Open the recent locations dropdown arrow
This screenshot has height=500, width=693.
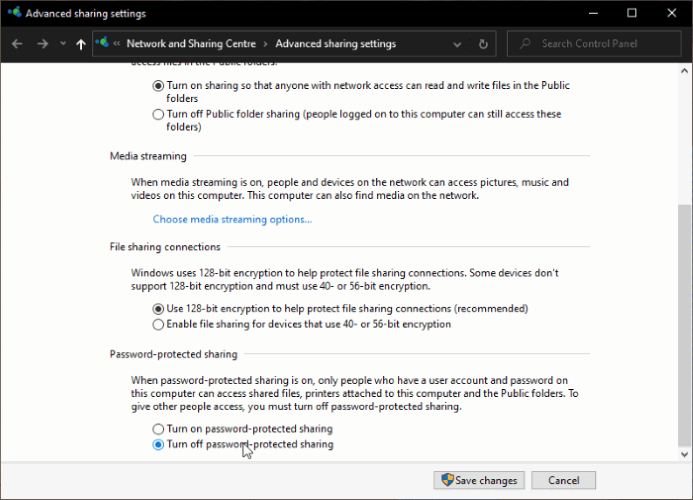[x=63, y=43]
